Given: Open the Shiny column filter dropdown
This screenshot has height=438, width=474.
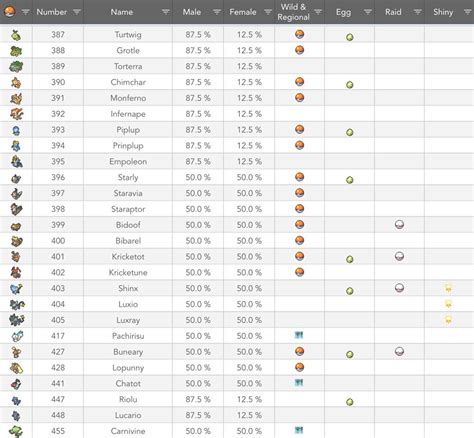Looking at the screenshot, I should [x=467, y=12].
